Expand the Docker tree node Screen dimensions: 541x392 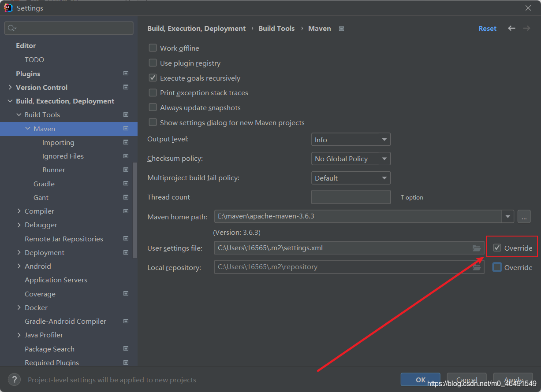19,307
